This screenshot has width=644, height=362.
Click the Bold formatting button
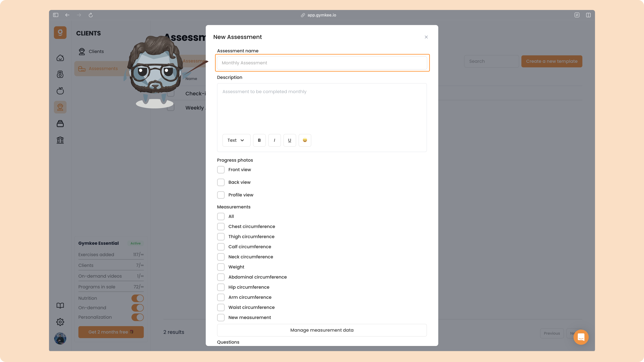[x=259, y=140]
